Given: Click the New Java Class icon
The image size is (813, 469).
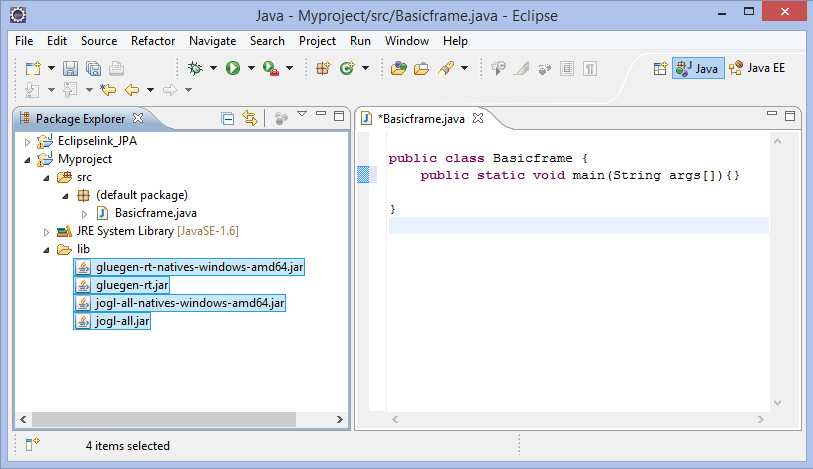Looking at the screenshot, I should (x=347, y=68).
